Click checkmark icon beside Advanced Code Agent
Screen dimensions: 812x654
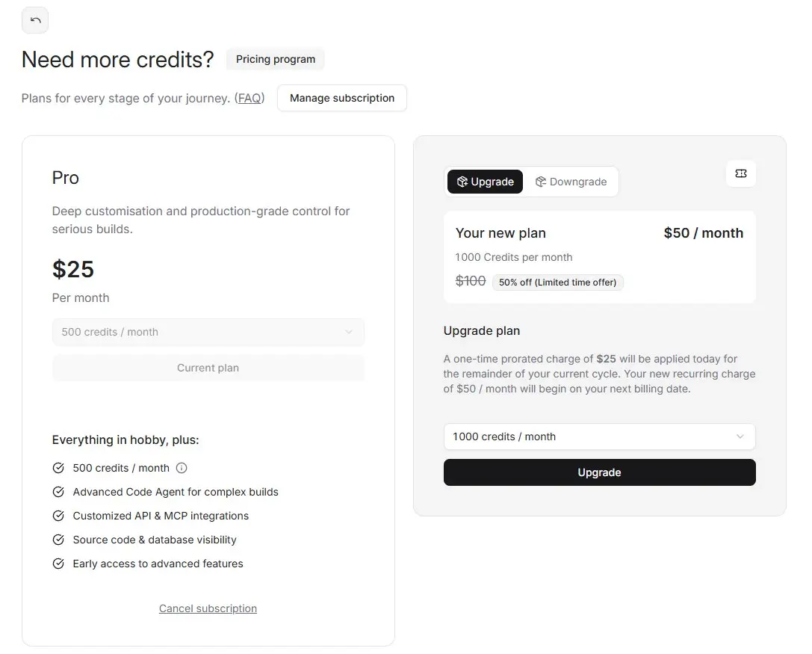(58, 492)
